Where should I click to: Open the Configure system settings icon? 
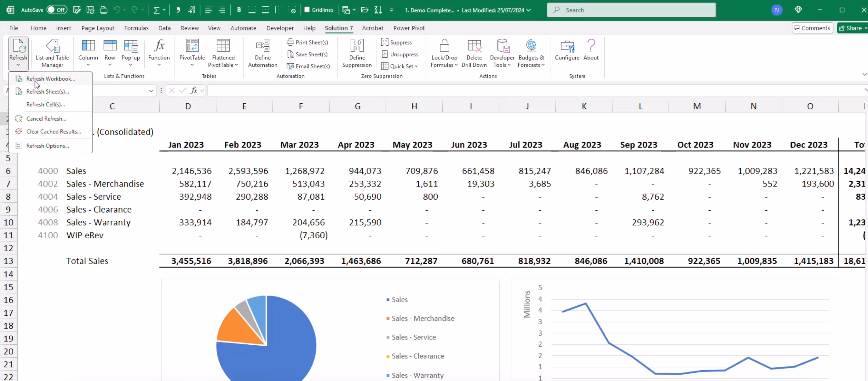point(567,46)
